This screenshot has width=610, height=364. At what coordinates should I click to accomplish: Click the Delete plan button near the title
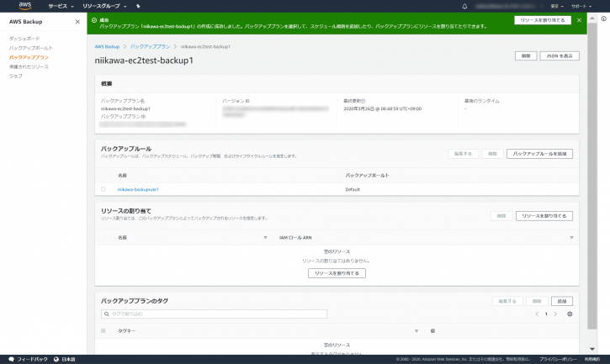(x=526, y=56)
